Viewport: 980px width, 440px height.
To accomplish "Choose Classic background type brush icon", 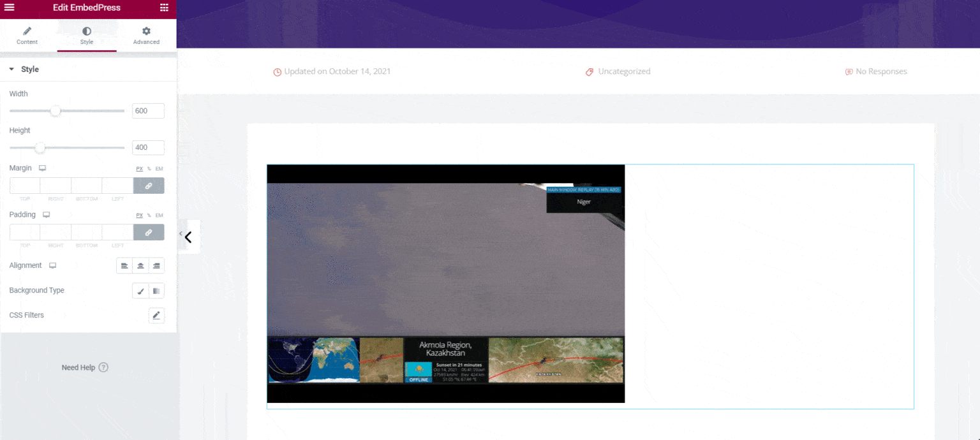I will click(x=140, y=290).
